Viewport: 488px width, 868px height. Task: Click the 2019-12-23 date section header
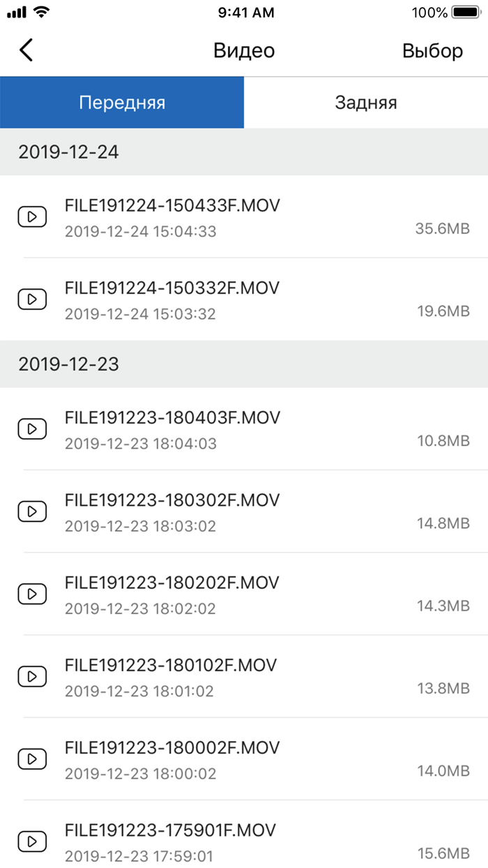pyautogui.click(x=68, y=364)
